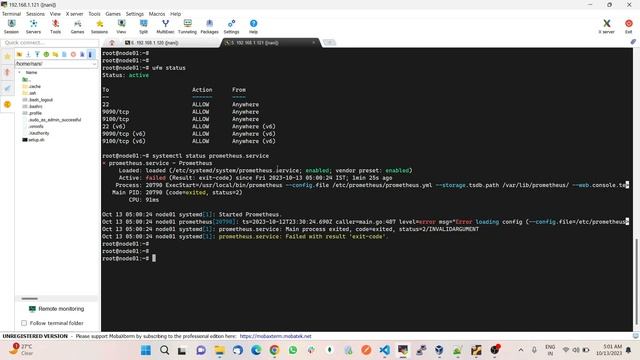The width and height of the screenshot is (640, 360).
Task: Open the Settings gear toolbar icon
Action: coord(231,27)
